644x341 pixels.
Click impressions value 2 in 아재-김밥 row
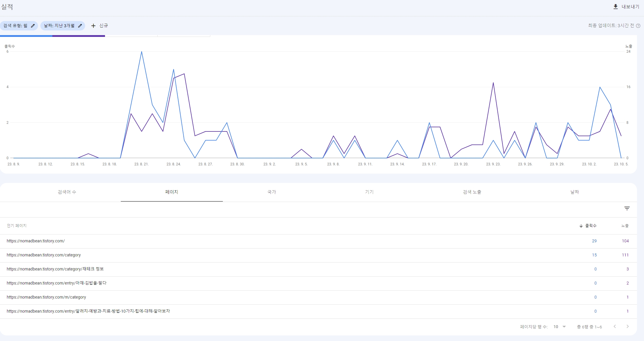[x=628, y=283]
